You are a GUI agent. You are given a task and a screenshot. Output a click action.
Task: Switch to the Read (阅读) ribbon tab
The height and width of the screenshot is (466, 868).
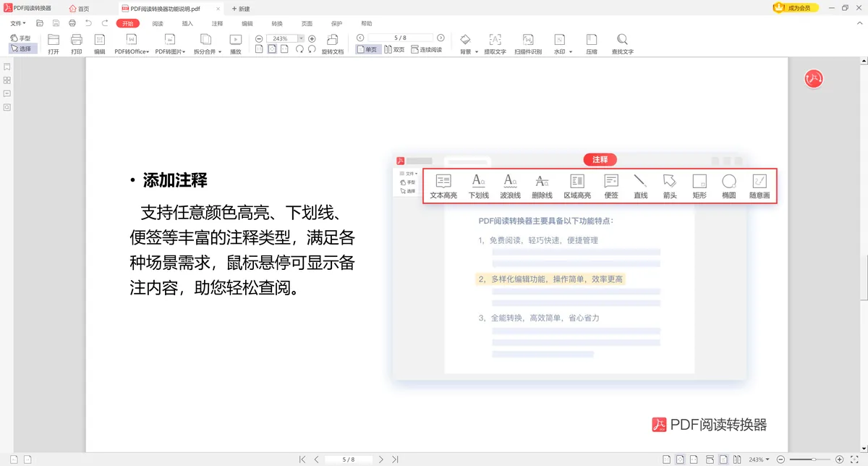point(158,24)
